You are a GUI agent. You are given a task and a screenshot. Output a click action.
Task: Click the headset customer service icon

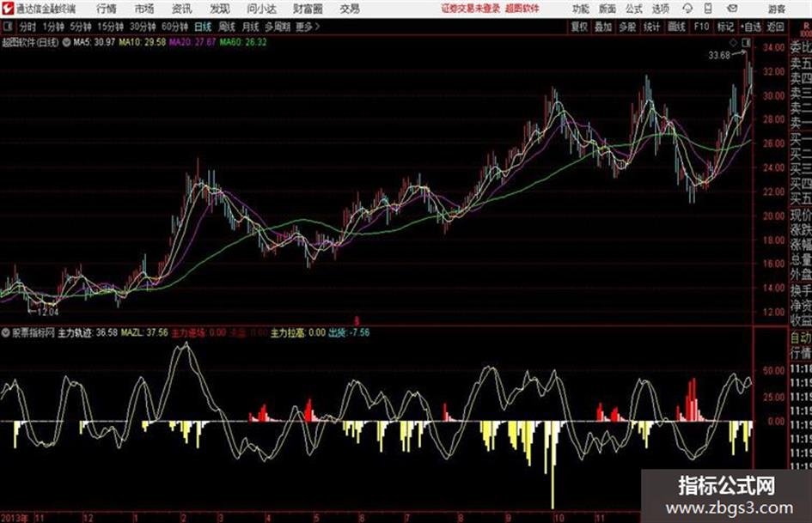click(687, 9)
